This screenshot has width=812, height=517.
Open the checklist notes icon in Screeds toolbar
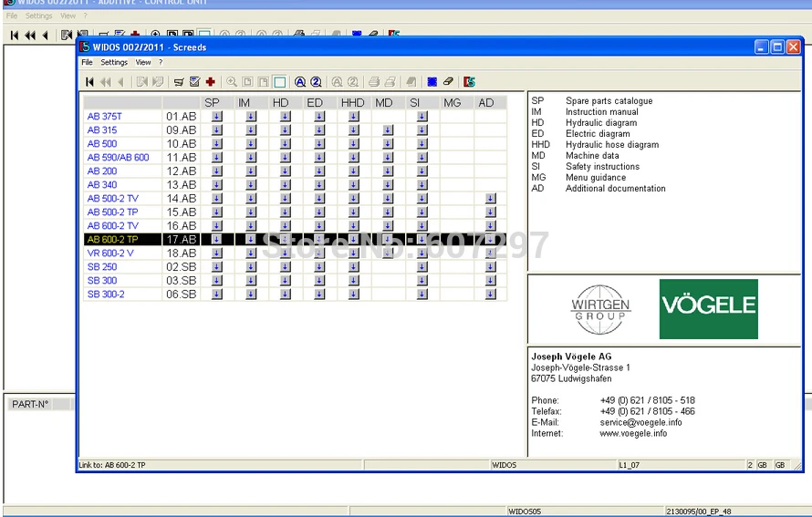pyautogui.click(x=194, y=82)
